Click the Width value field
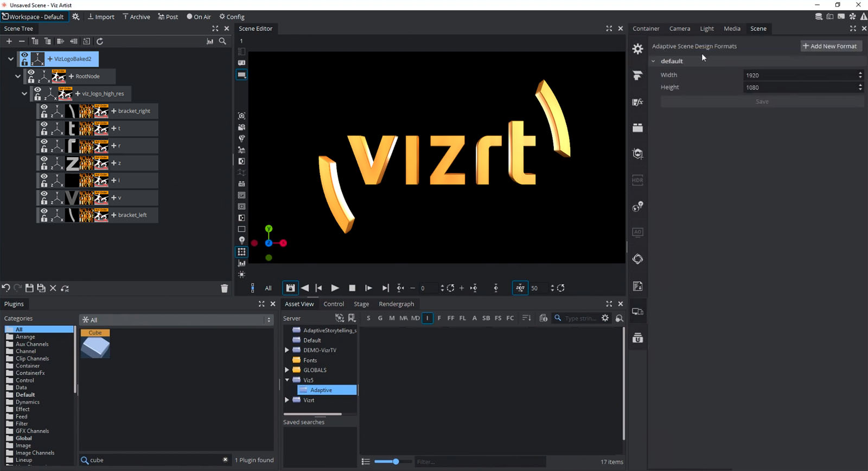The height and width of the screenshot is (471, 868). tap(799, 75)
